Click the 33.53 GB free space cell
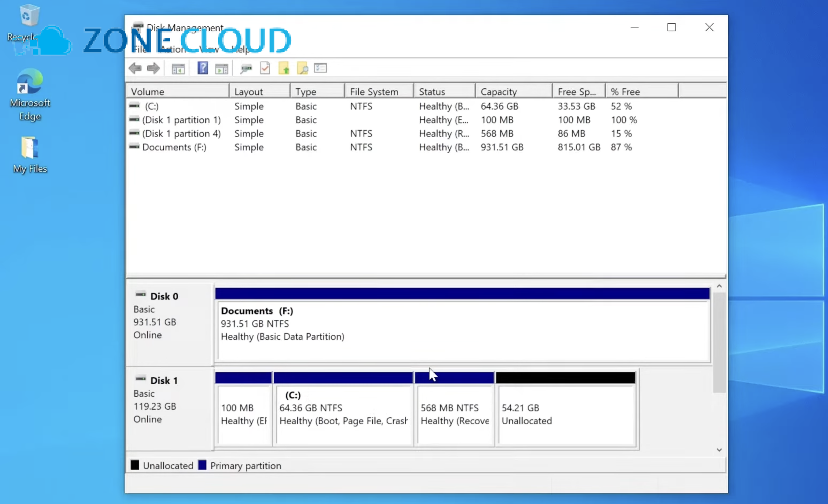828x504 pixels. [x=576, y=106]
